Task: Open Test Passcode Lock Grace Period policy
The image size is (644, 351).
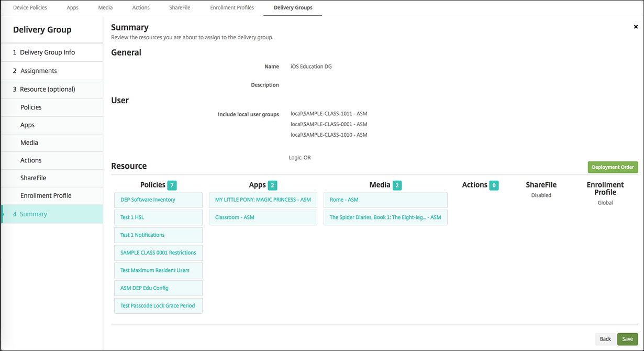Action: (x=158, y=306)
